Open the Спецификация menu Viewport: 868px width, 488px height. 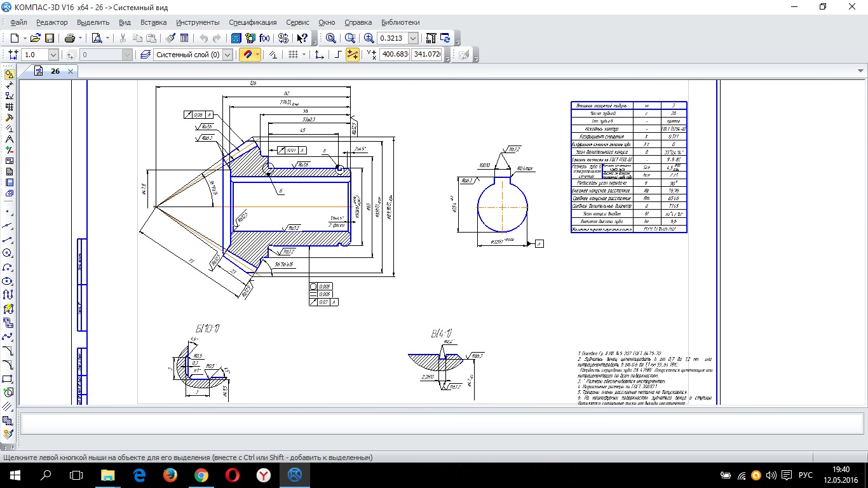tap(252, 22)
